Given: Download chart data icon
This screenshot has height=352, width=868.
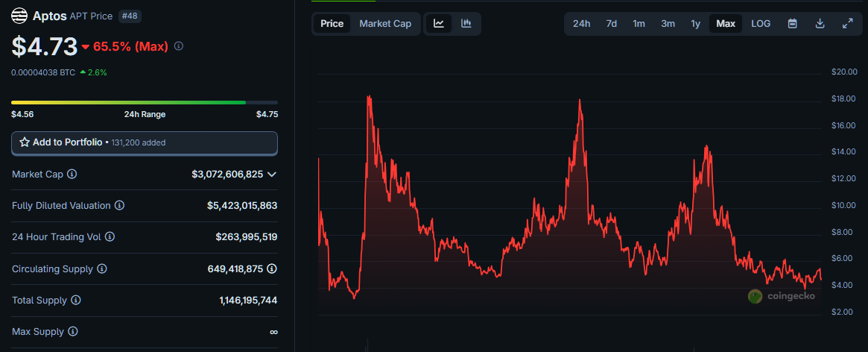Looking at the screenshot, I should [x=820, y=24].
